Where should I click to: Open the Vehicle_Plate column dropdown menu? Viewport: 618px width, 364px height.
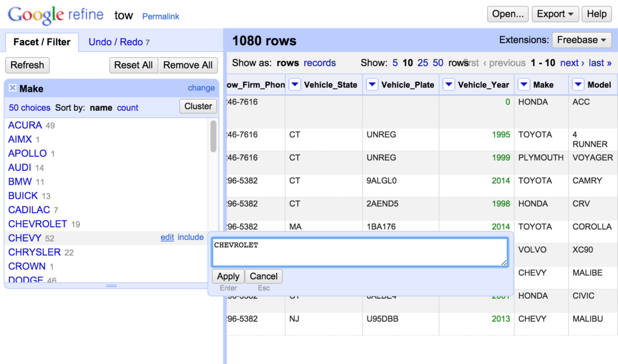tap(372, 84)
